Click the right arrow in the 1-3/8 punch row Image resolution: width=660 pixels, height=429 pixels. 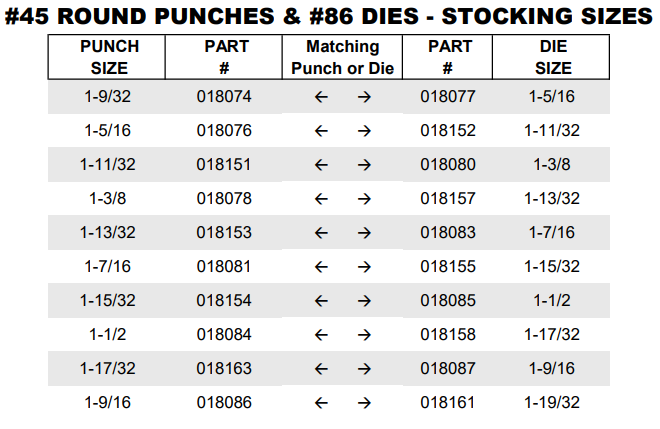(365, 199)
